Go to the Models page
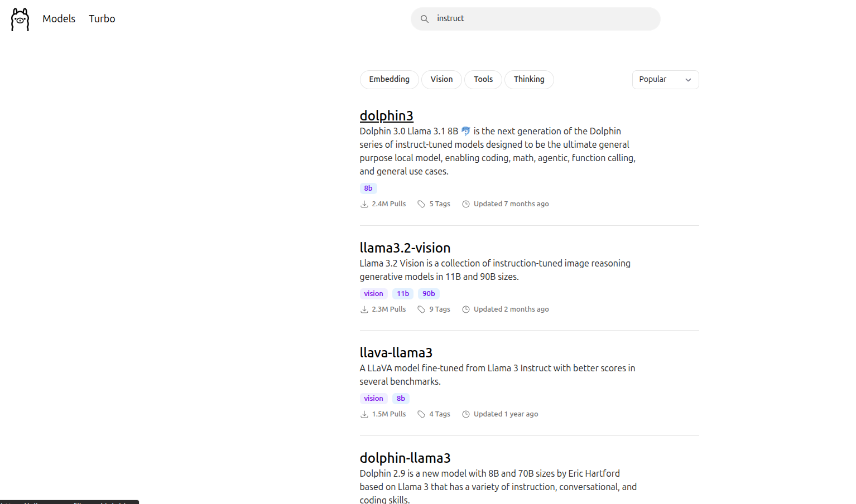Screen dimensions: 856x504 (59, 19)
